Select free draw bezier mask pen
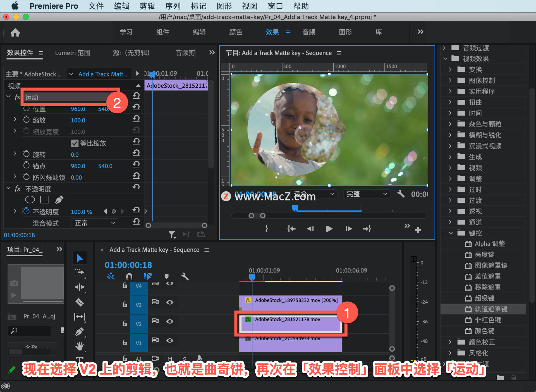Viewport: 536px width, 392px height. click(59, 200)
